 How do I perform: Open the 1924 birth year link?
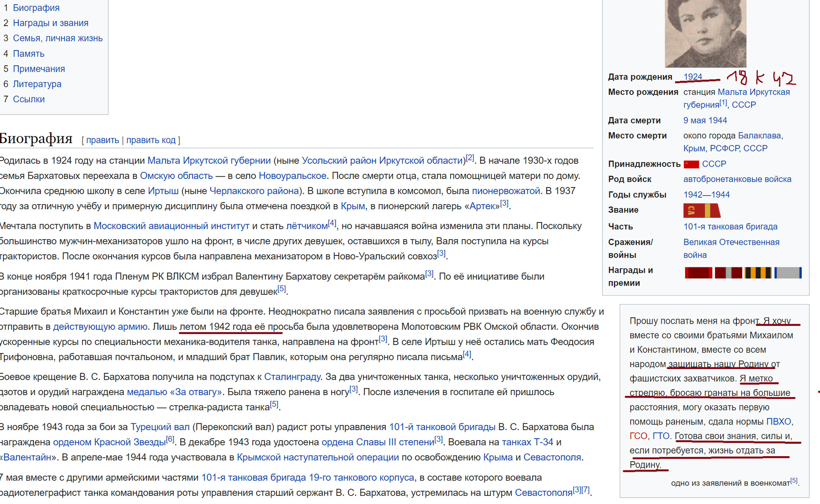tap(692, 77)
